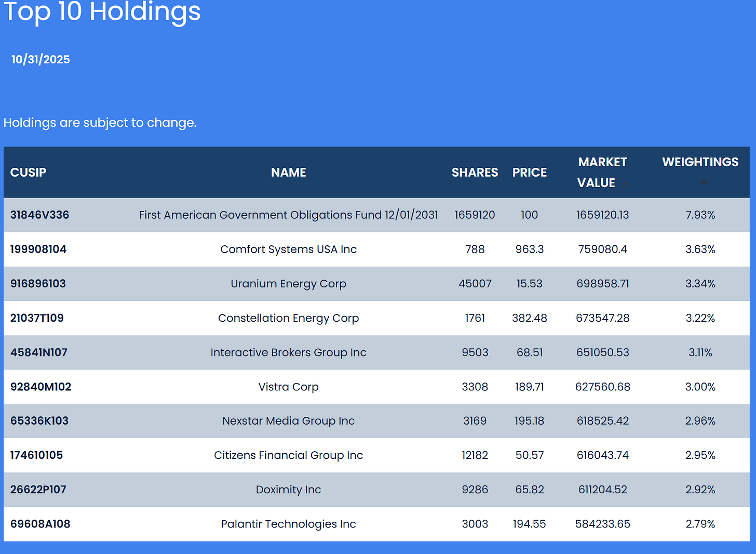Screen dimensions: 756x554
Task: Select CUSIP 45841N107
Action: point(39,352)
